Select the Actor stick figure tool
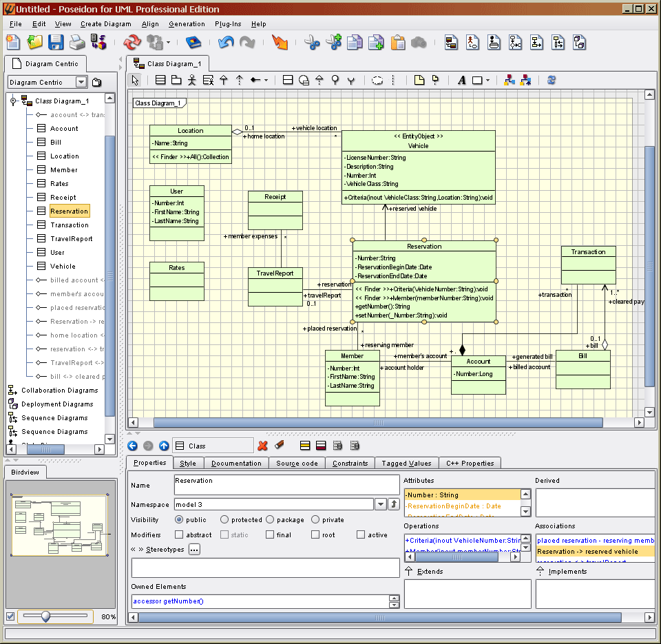 (x=192, y=80)
